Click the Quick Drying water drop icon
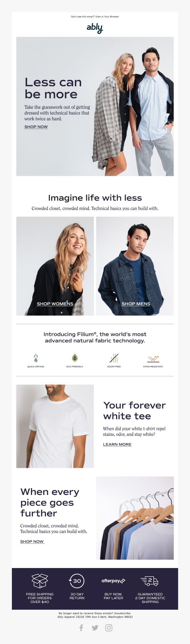The height and width of the screenshot is (644, 190). (x=36, y=358)
